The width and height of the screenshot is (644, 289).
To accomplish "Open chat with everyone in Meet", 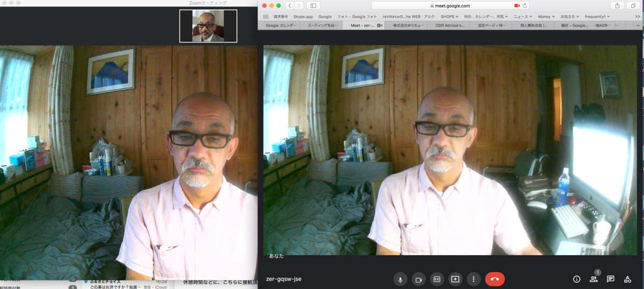I will 610,279.
